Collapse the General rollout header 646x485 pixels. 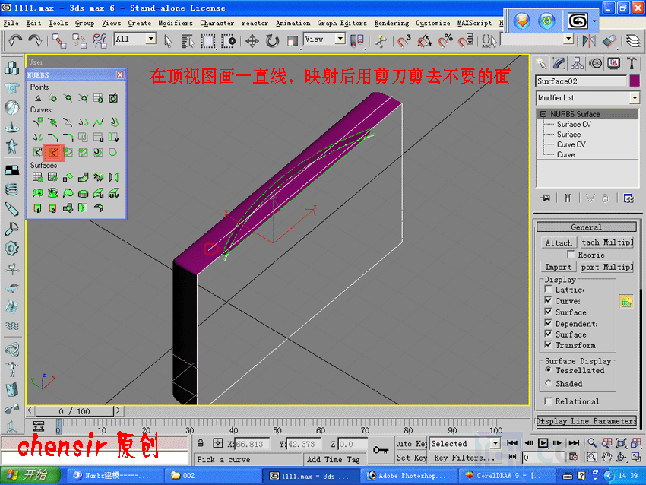(586, 227)
